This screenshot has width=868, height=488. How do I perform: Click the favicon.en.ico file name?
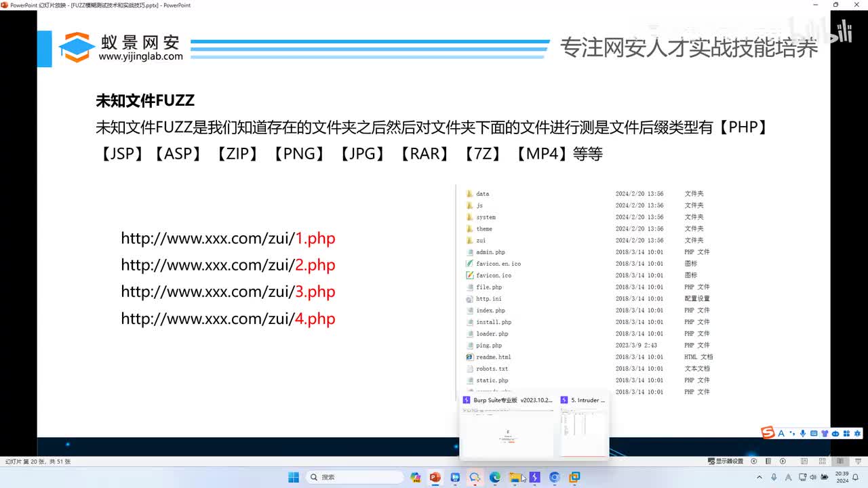click(498, 264)
